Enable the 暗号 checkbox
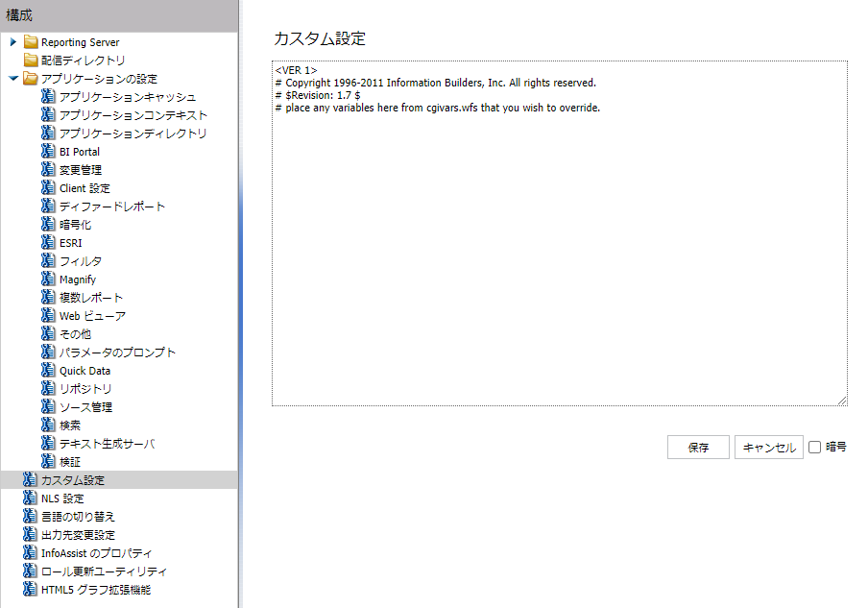 [x=814, y=447]
